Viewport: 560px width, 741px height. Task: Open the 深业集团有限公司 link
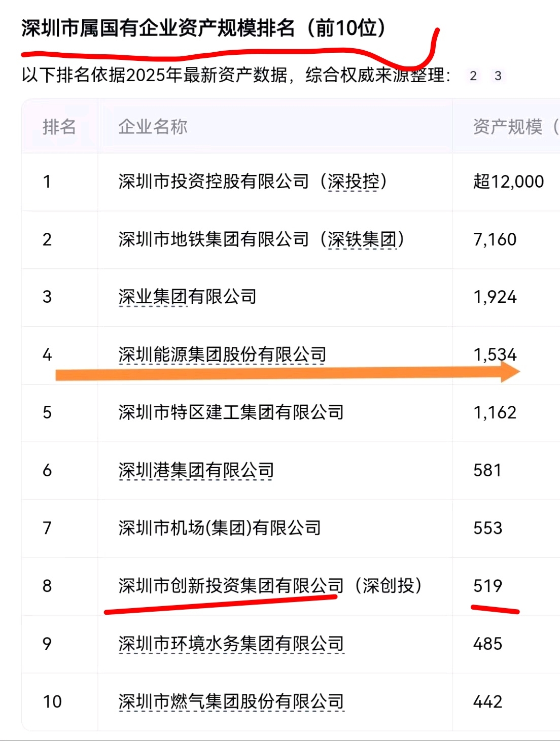(x=188, y=297)
